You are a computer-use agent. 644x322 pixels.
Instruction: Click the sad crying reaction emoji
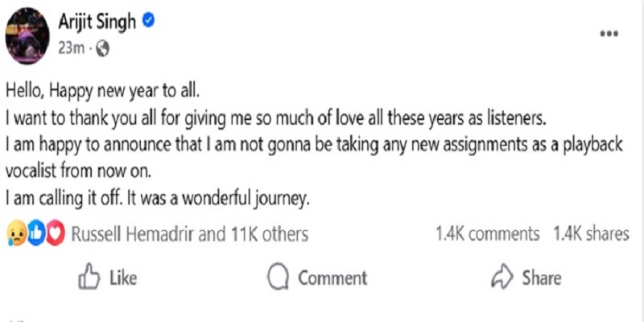[14, 234]
